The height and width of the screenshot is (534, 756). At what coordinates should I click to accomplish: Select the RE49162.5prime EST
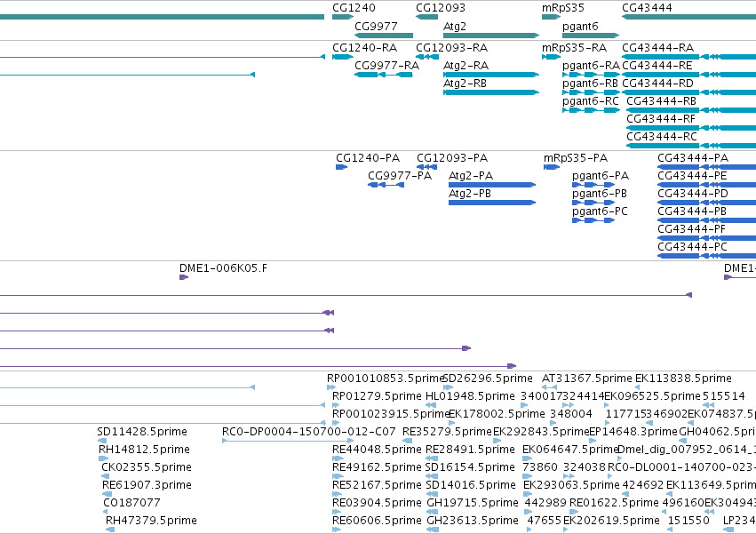(x=337, y=476)
